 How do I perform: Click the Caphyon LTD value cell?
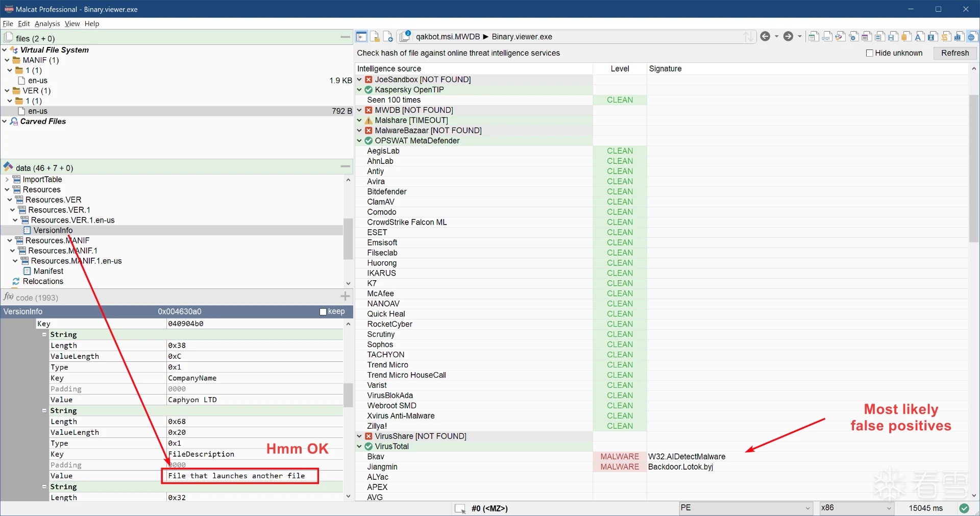(x=255, y=400)
